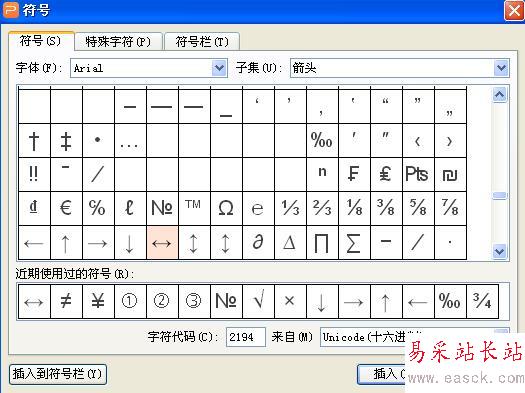Pick the estimated ℮ symbol
525x393 pixels.
(258, 208)
